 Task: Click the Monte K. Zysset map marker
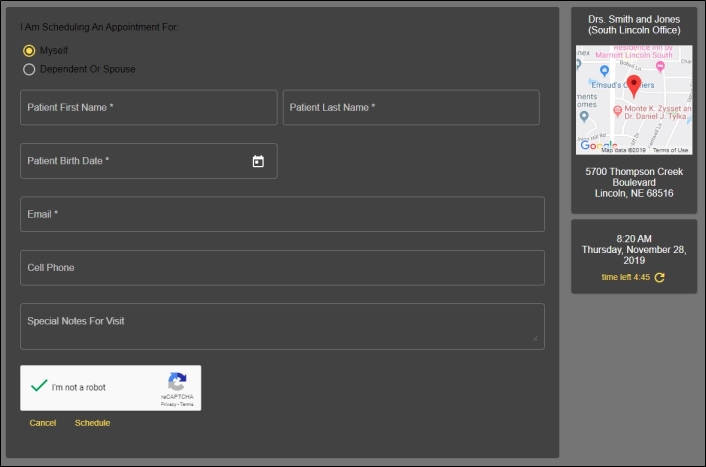pos(617,109)
